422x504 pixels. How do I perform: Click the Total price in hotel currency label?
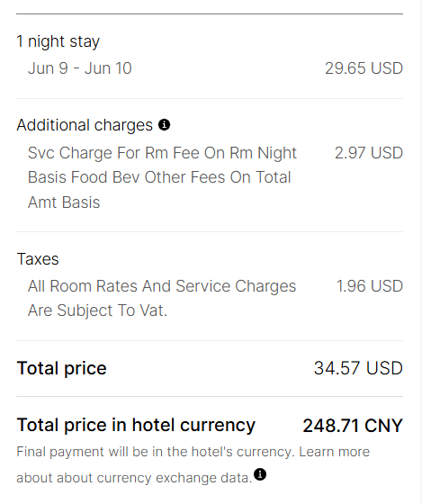[x=136, y=425]
